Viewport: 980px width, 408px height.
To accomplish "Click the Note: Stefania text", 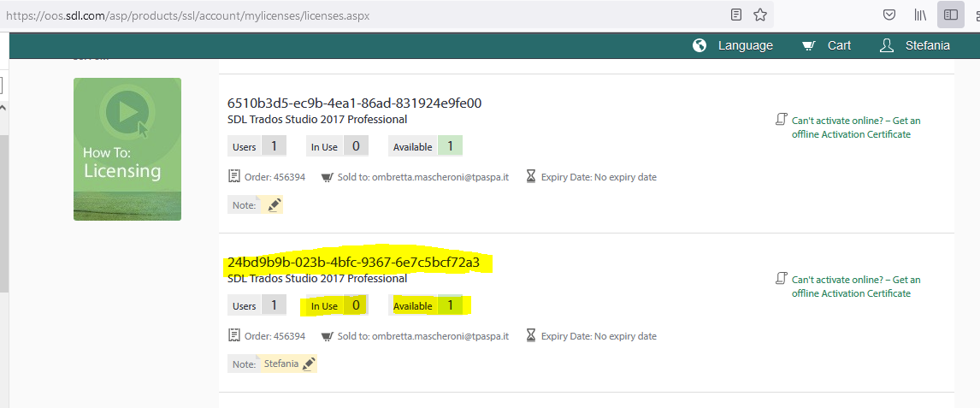I will click(x=266, y=364).
